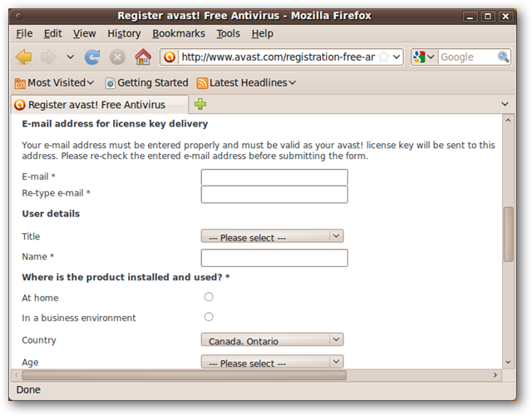Click the 'Done' status bar text
Image resolution: width=532 pixels, height=416 pixels.
click(x=28, y=389)
